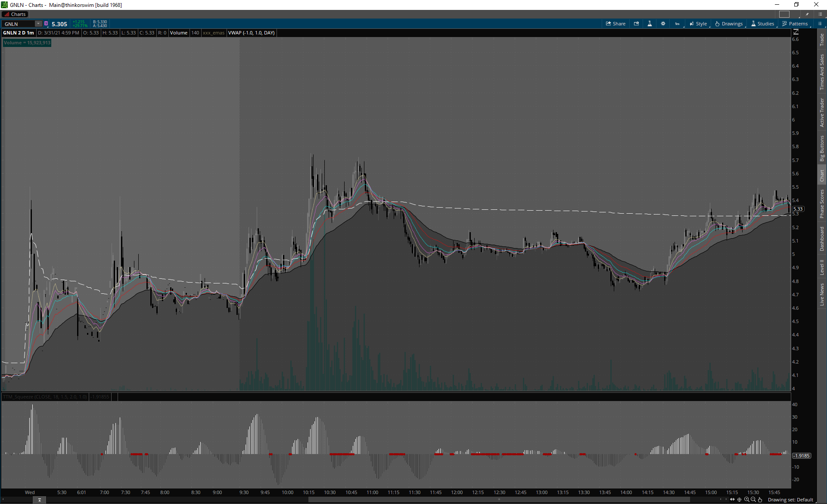Click the pan hand drawing tool icon
Image resolution: width=827 pixels, height=504 pixels.
pos(760,500)
